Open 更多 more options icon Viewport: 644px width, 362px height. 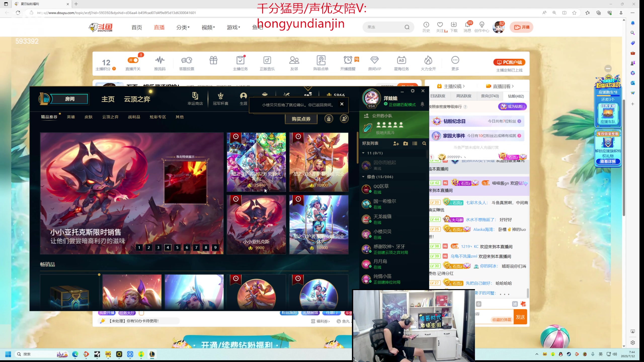coord(455,63)
